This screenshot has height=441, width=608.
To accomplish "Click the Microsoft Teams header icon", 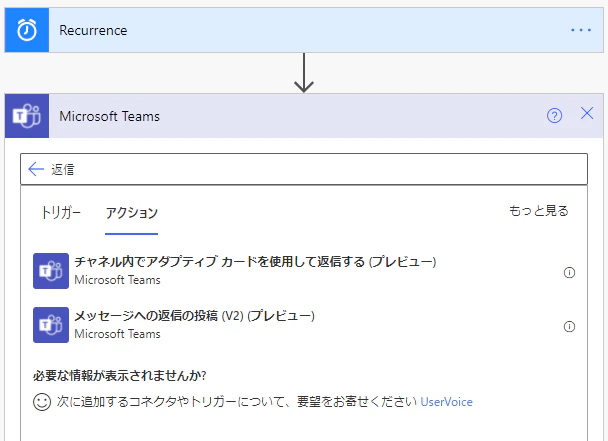I will pyautogui.click(x=27, y=116).
